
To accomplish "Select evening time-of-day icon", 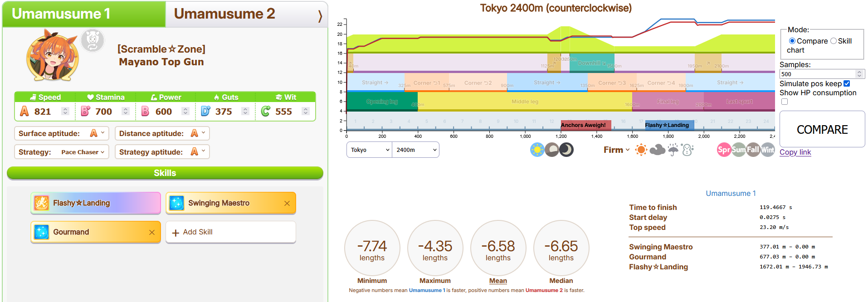I will point(552,150).
